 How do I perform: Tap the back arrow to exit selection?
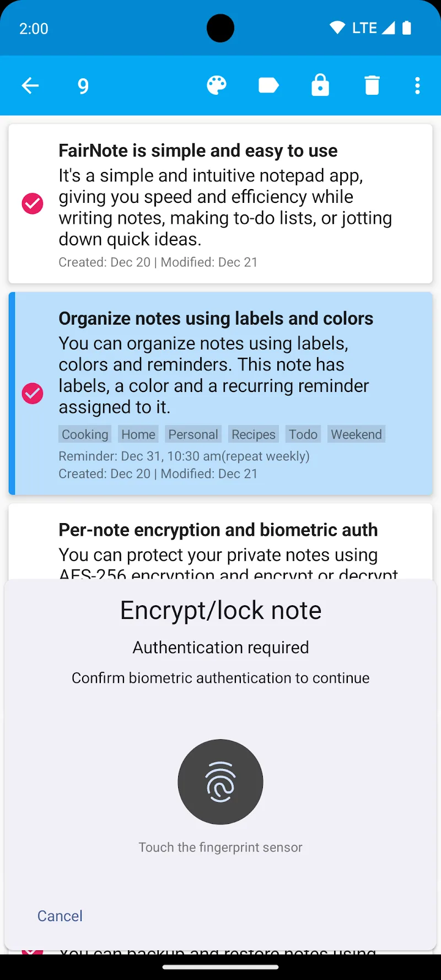(30, 85)
